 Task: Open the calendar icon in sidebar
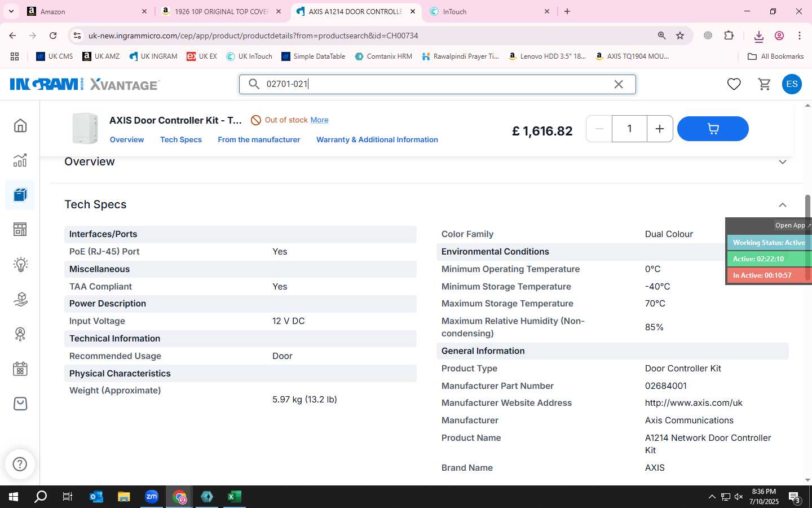coord(20,369)
